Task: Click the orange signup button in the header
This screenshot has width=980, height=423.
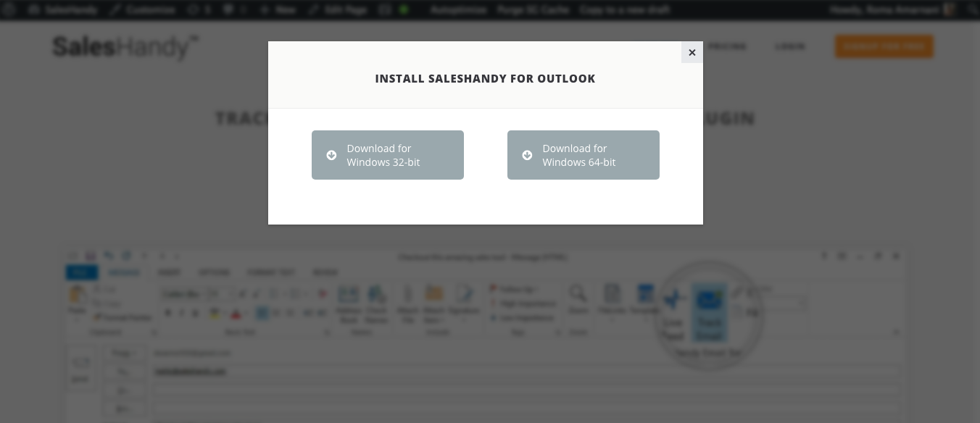Action: pyautogui.click(x=884, y=46)
